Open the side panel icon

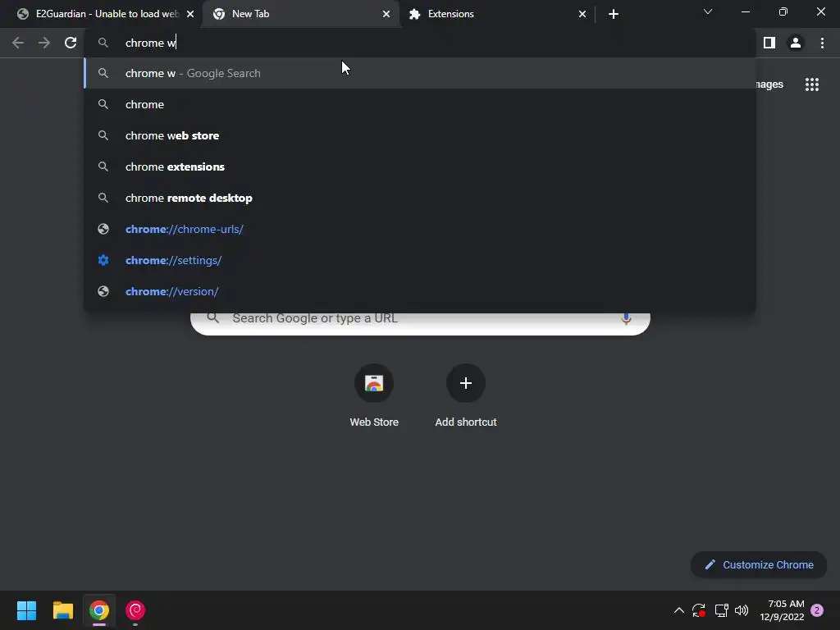pyautogui.click(x=769, y=43)
